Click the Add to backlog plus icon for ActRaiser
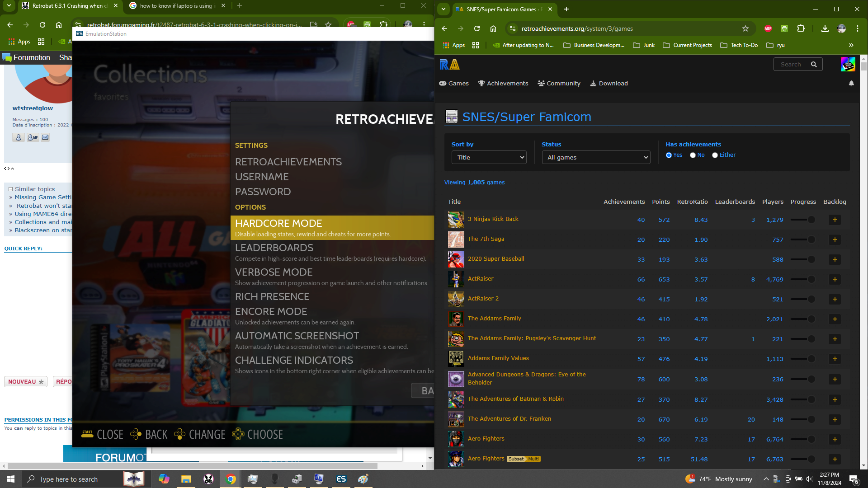 [835, 279]
